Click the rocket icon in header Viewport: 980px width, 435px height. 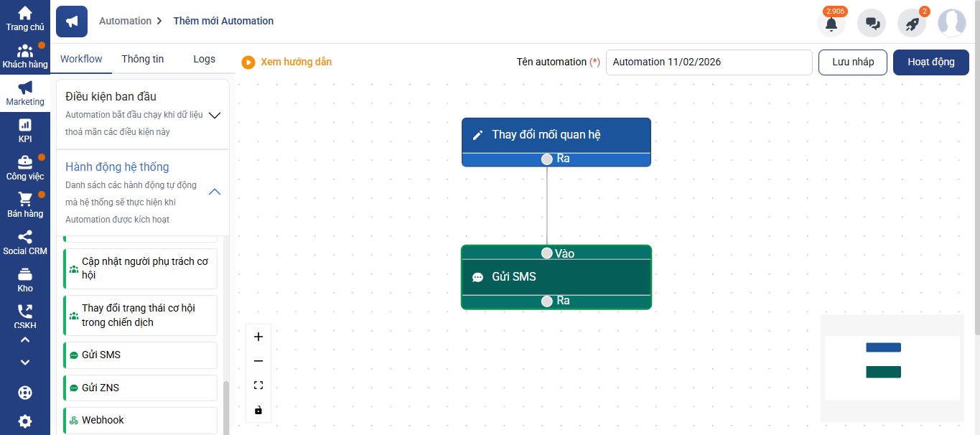pos(912,24)
